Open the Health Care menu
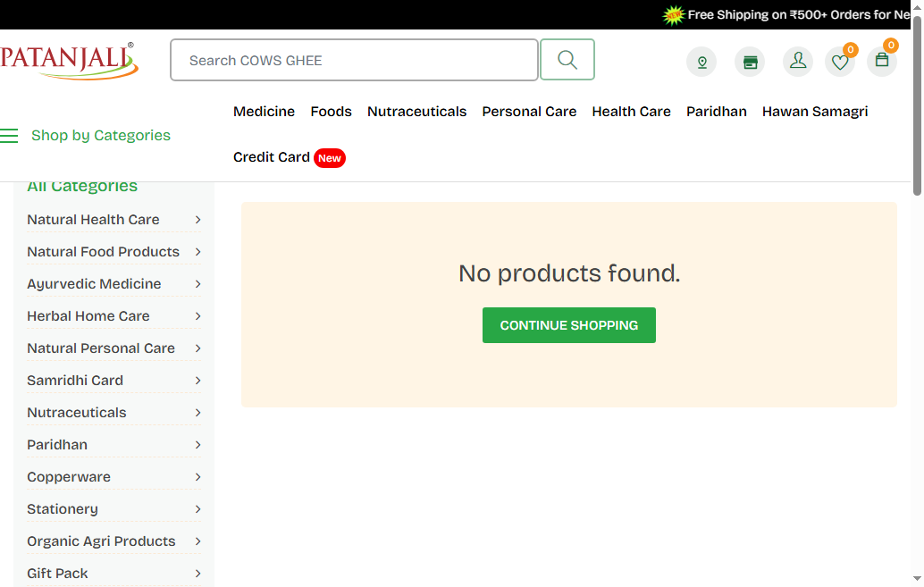Screen dimensions: 924x587 pos(631,112)
